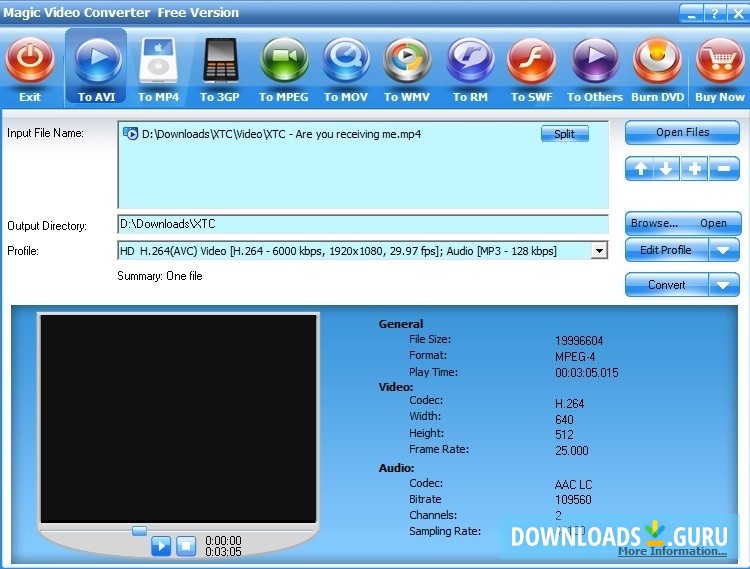Image resolution: width=750 pixels, height=569 pixels.
Task: Choose the To MP4 iPod icon
Action: point(158,61)
